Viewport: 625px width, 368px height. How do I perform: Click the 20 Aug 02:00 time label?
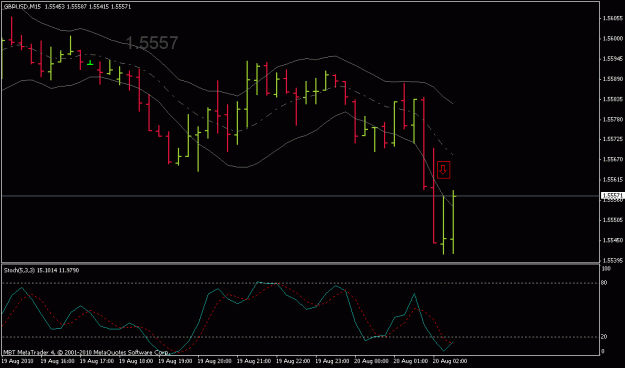[x=450, y=361]
